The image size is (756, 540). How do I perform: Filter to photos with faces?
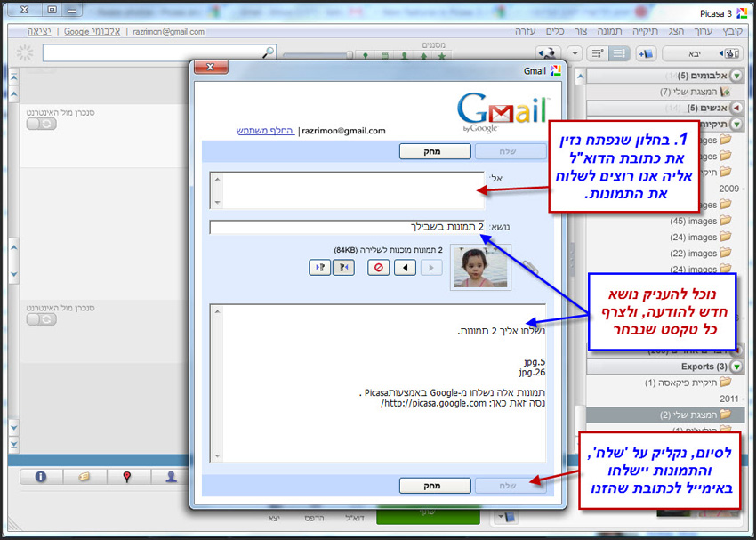tap(404, 56)
